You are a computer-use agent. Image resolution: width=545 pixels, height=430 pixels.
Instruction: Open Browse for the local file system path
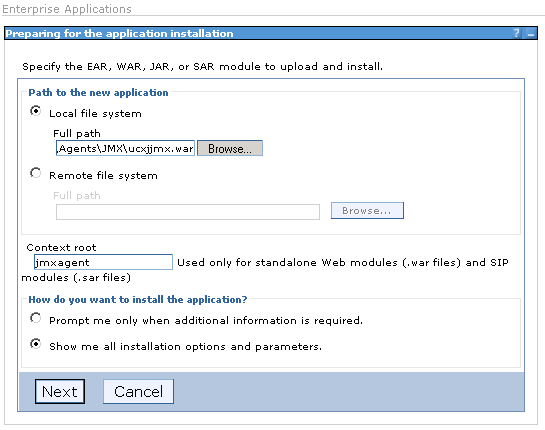[230, 148]
